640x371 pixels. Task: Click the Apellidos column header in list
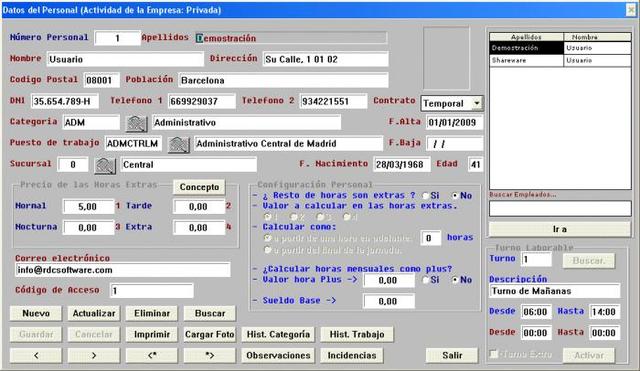click(527, 37)
